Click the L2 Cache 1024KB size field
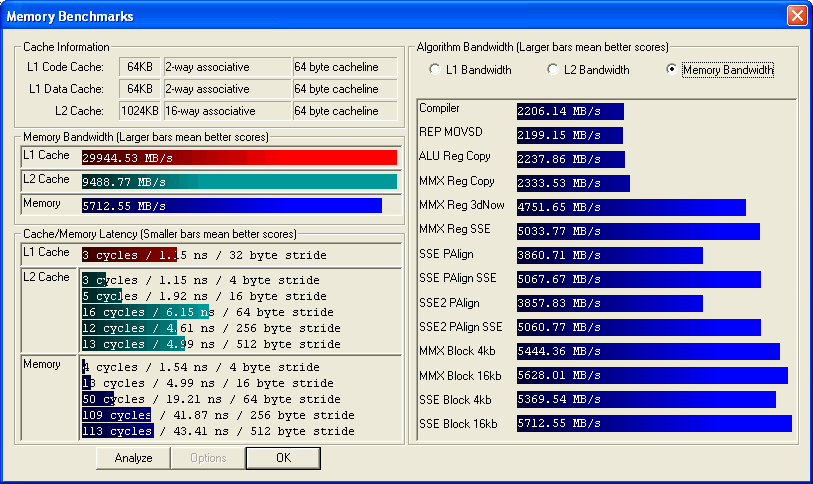Viewport: 813px width, 484px height. tap(140, 111)
